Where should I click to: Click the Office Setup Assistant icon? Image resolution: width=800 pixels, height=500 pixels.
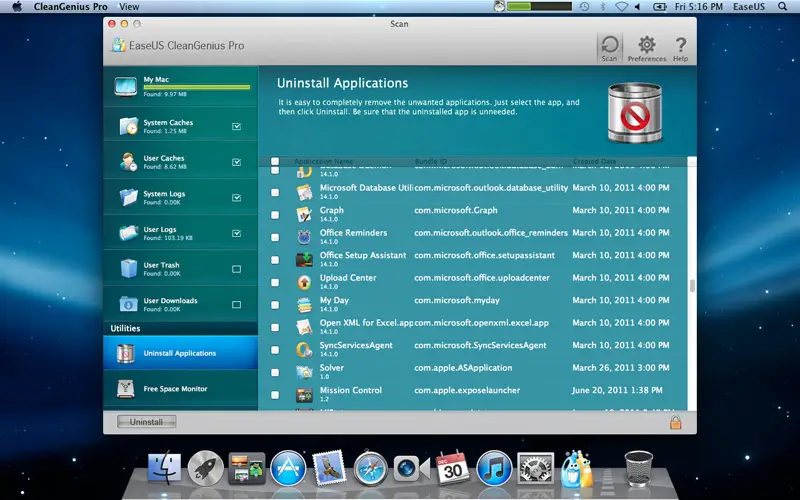[x=304, y=259]
